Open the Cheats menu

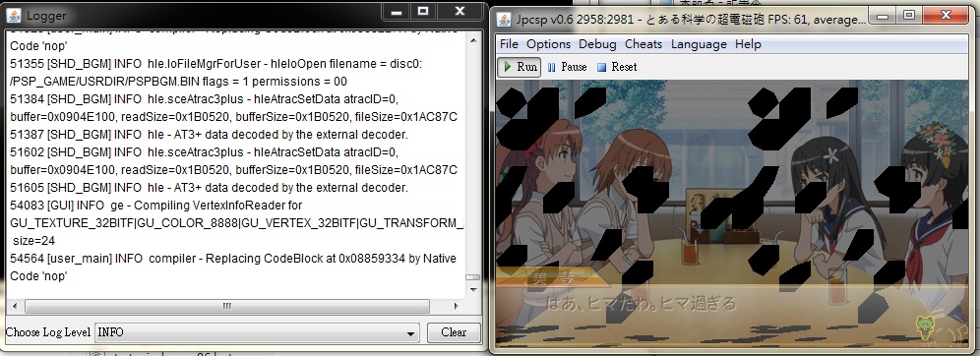tap(643, 44)
